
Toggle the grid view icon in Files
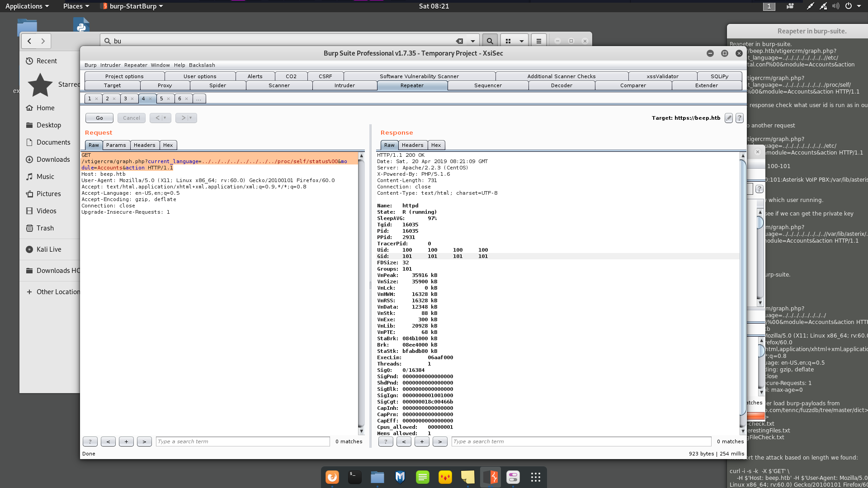tap(508, 41)
